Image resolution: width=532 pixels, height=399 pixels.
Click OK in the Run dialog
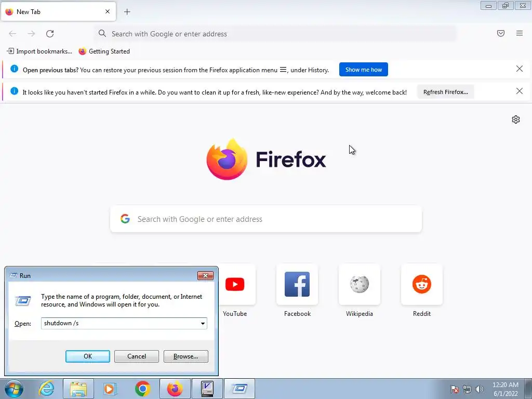87,356
